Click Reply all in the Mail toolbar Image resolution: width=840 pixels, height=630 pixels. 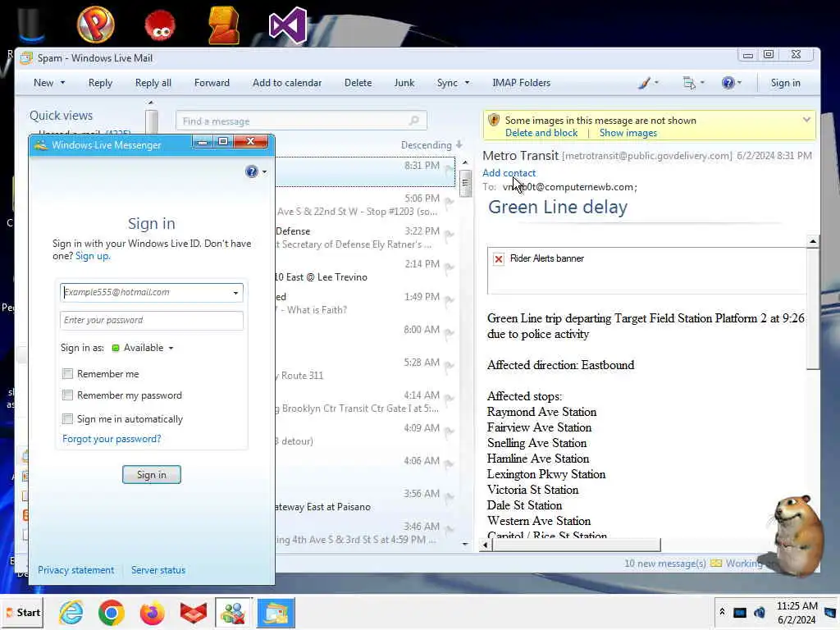153,83
